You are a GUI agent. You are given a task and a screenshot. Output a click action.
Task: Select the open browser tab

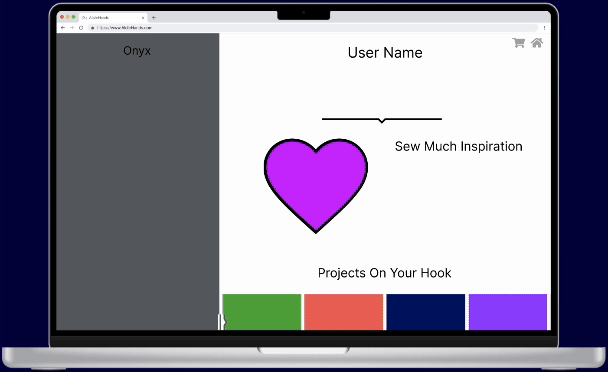pyautogui.click(x=113, y=17)
